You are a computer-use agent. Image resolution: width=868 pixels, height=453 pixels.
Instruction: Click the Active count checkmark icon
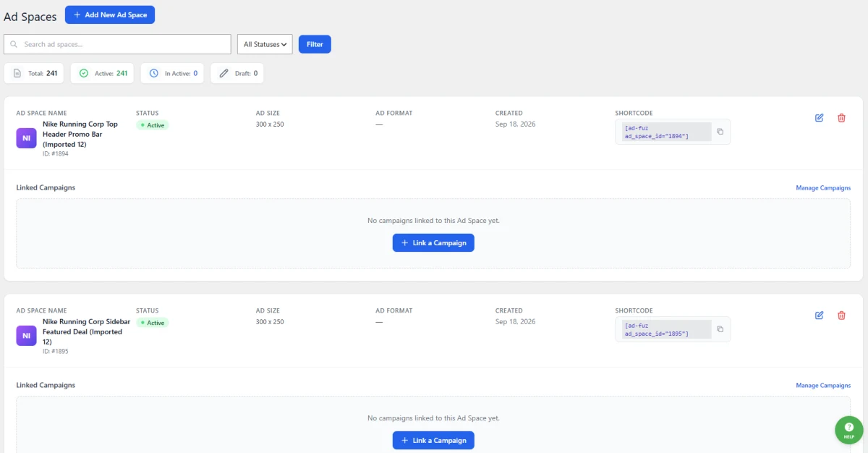83,73
